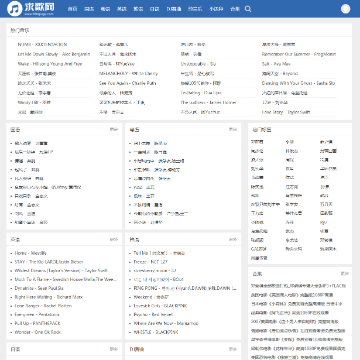Open 'strawberry moon - IU' song link
The width and height of the screenshot is (360, 360).
pos(155,271)
